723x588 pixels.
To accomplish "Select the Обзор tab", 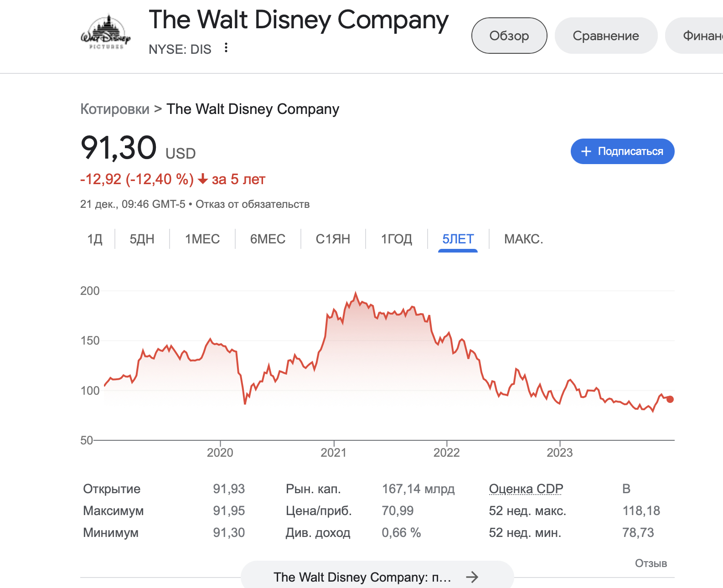I will click(x=509, y=36).
